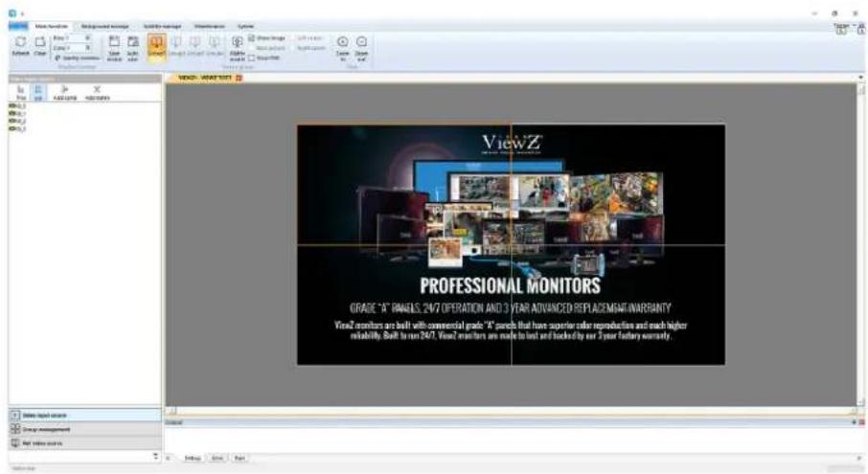Screen dimensions: 868x474
Task: Click the bottom-left screen of the video wall
Action: 404,305
